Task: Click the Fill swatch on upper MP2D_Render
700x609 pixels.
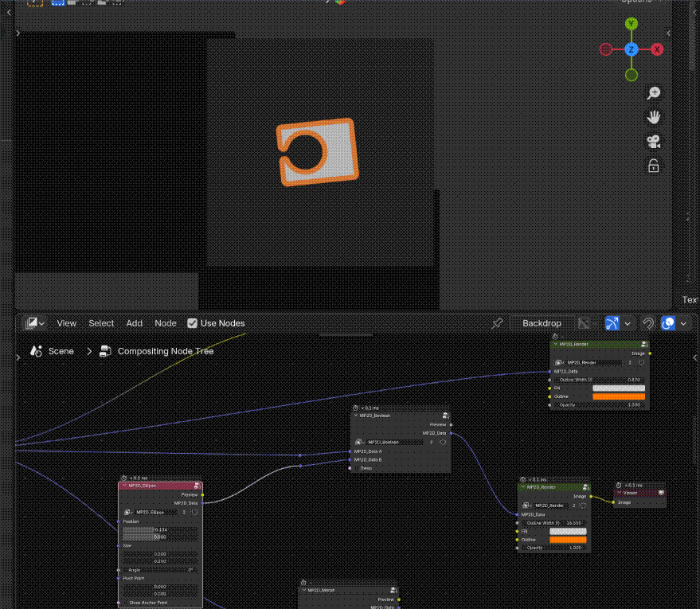Action: click(x=619, y=388)
